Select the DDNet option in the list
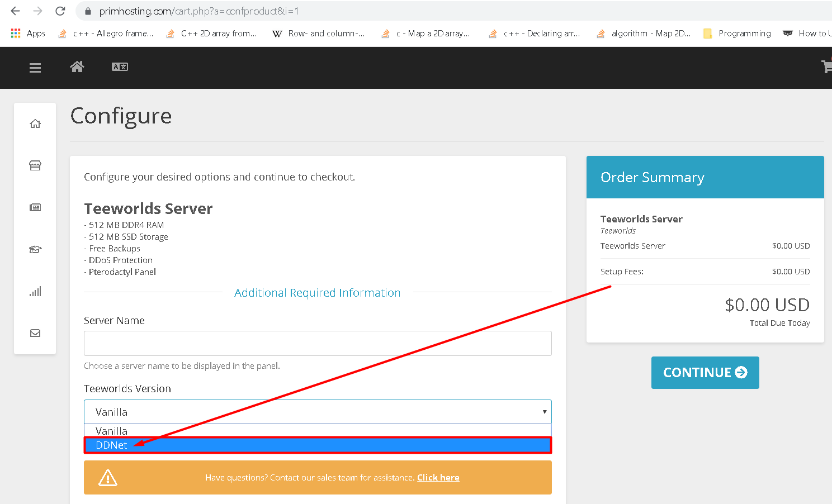The width and height of the screenshot is (832, 504). (x=318, y=445)
